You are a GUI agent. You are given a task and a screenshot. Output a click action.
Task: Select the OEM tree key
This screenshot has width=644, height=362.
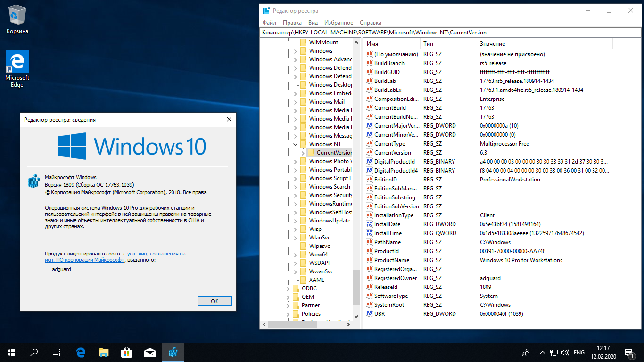click(x=308, y=297)
